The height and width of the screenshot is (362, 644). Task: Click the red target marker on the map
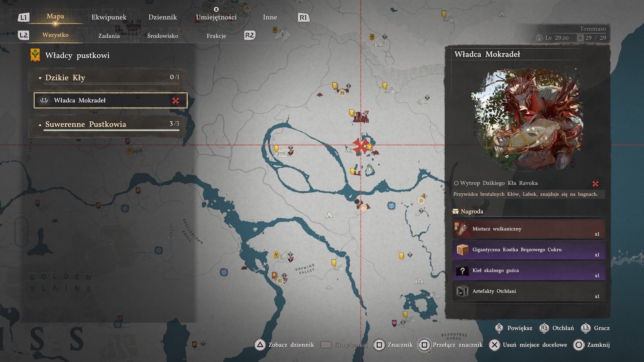tap(361, 146)
